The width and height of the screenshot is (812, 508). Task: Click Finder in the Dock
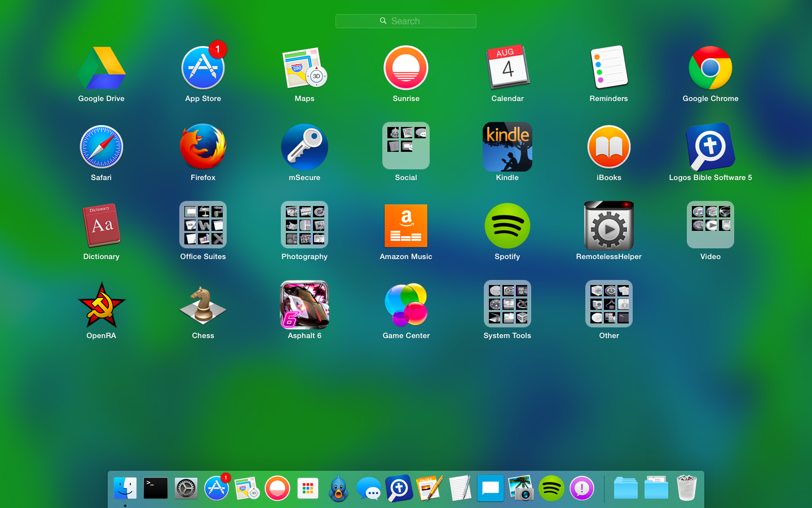(125, 488)
